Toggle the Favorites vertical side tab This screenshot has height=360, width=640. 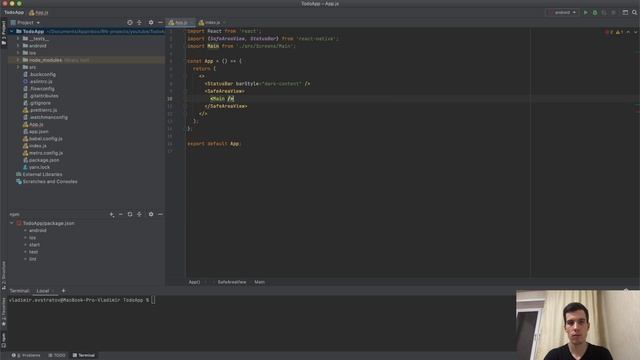tap(4, 312)
